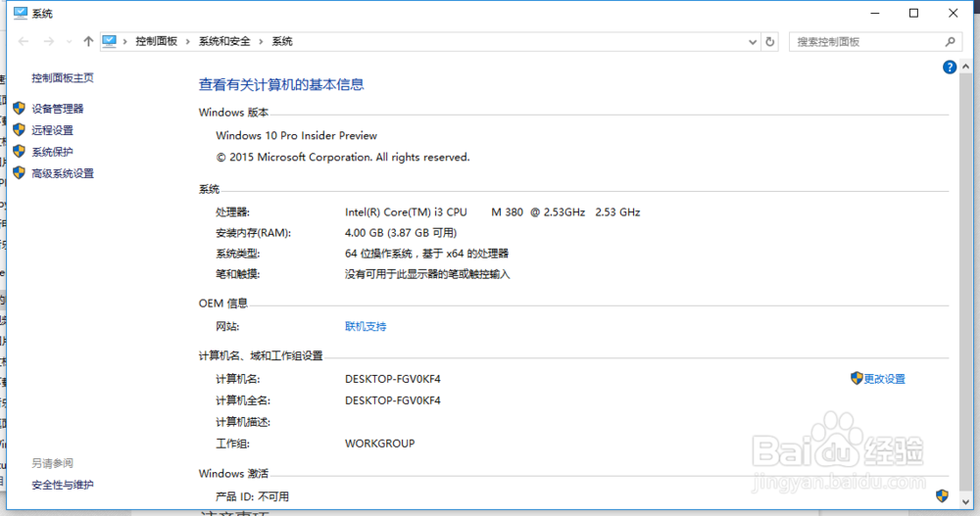Select WORKGROUP value
The image size is (980, 516).
(379, 444)
